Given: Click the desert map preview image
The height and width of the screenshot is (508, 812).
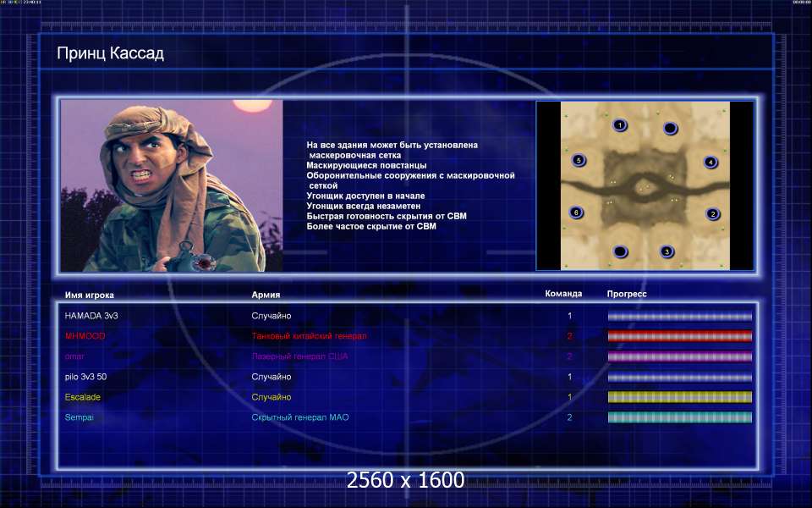Looking at the screenshot, I should point(645,185).
